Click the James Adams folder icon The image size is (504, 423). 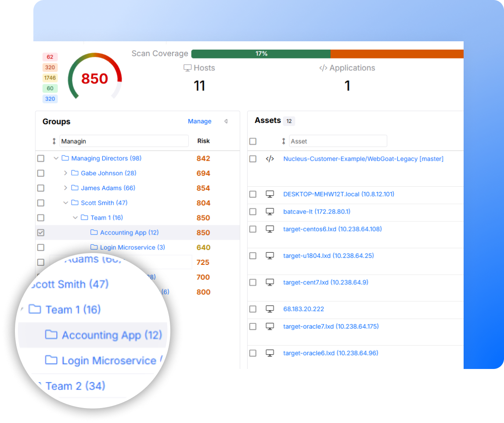[75, 188]
